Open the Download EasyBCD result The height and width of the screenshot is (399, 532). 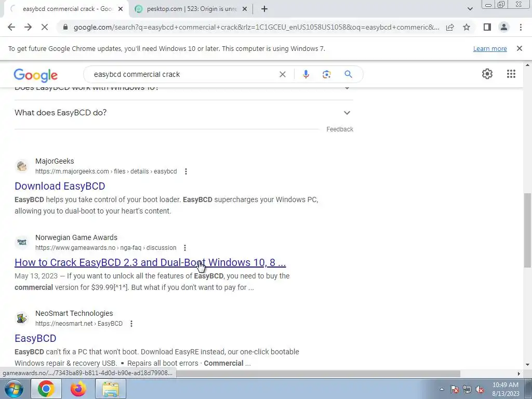click(x=60, y=186)
